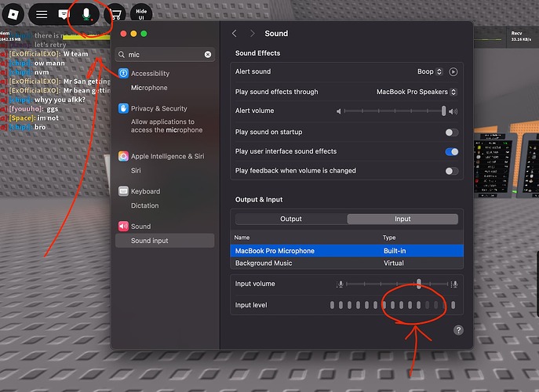The width and height of the screenshot is (539, 392).
Task: Open the Alert sound Boop dropdown
Action: pyautogui.click(x=430, y=71)
